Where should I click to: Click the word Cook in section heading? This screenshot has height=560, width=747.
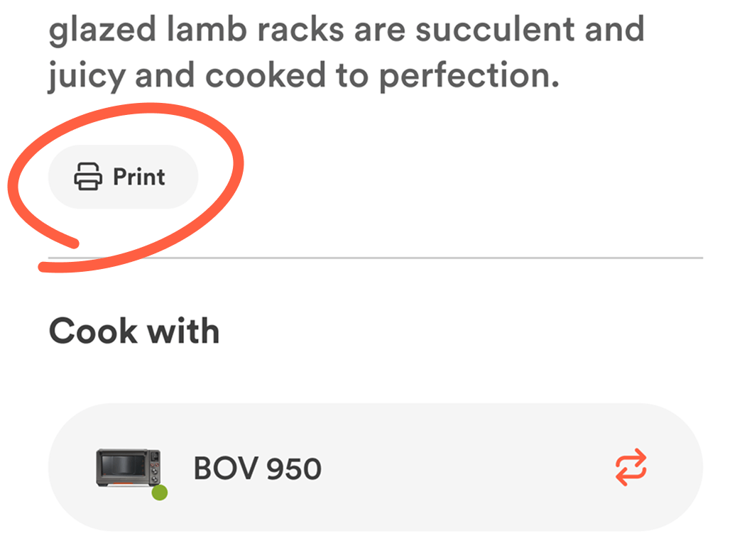pos(92,331)
